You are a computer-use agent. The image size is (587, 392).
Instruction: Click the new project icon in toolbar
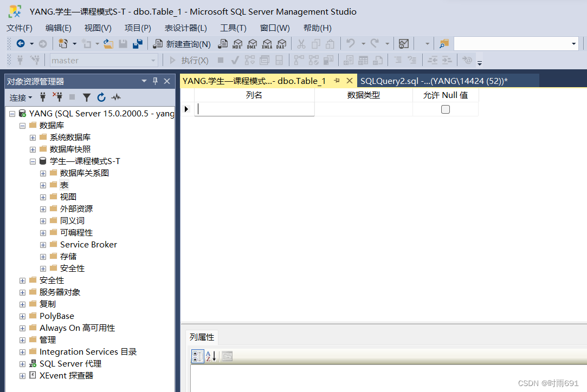click(x=63, y=44)
